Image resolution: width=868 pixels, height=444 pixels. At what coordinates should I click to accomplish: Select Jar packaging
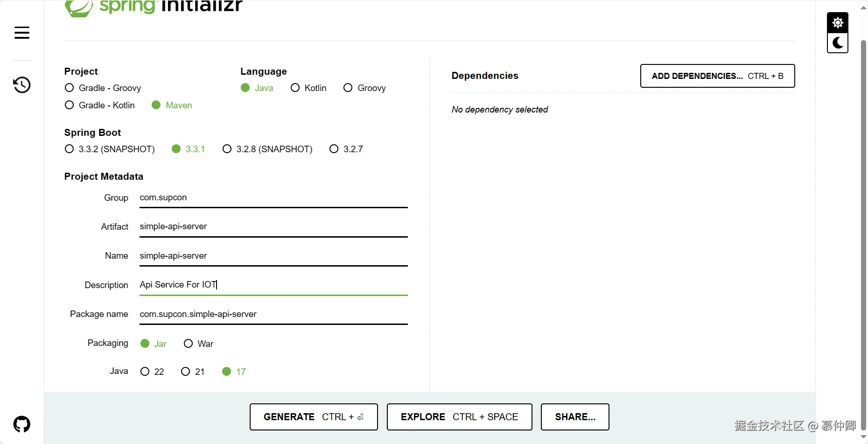(153, 344)
